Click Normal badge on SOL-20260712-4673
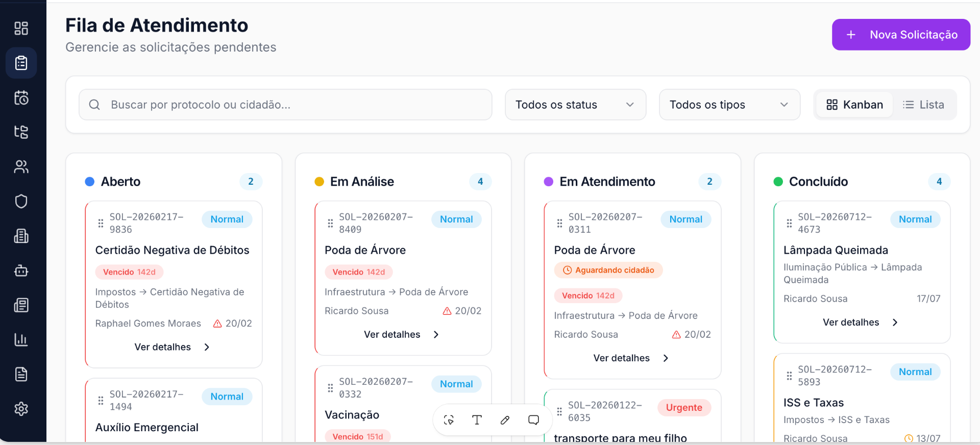 click(x=915, y=219)
